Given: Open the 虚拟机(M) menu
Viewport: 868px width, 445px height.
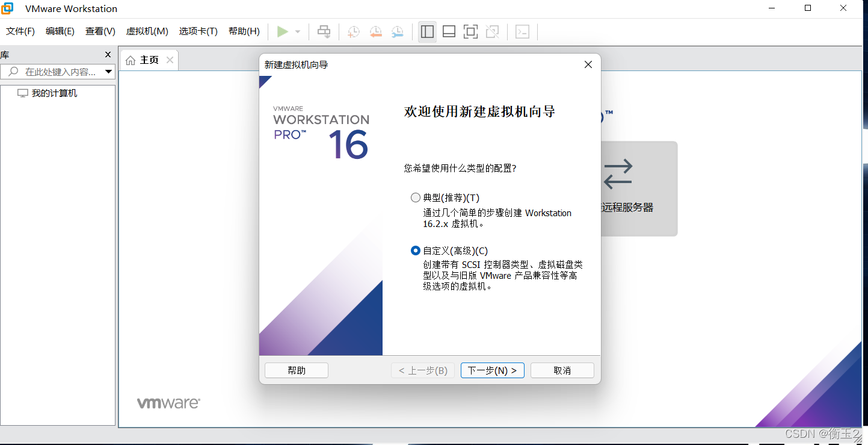Looking at the screenshot, I should pos(147,31).
